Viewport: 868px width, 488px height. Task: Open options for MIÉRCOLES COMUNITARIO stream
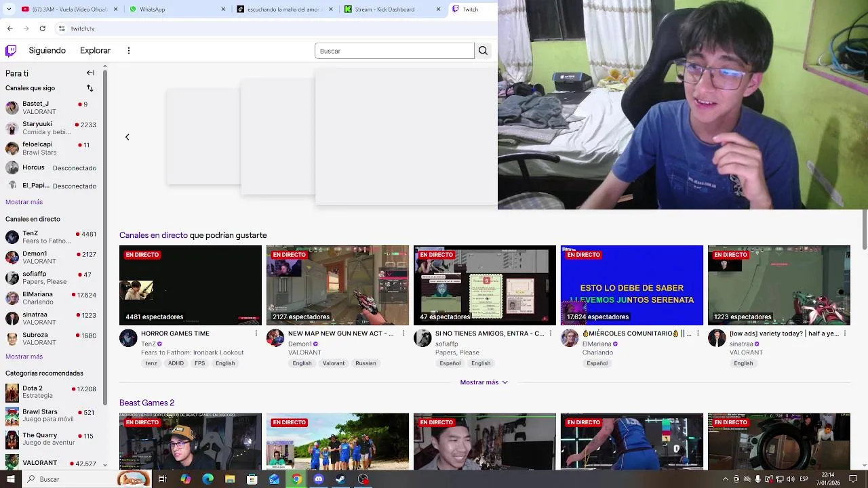point(697,333)
